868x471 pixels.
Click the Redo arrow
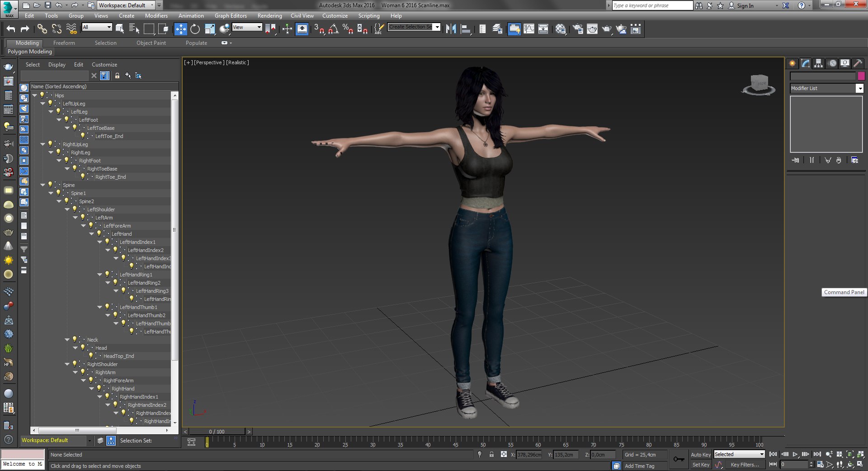25,29
